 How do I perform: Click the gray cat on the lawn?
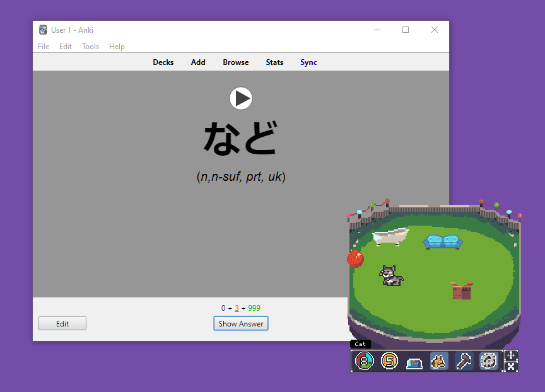[391, 276]
